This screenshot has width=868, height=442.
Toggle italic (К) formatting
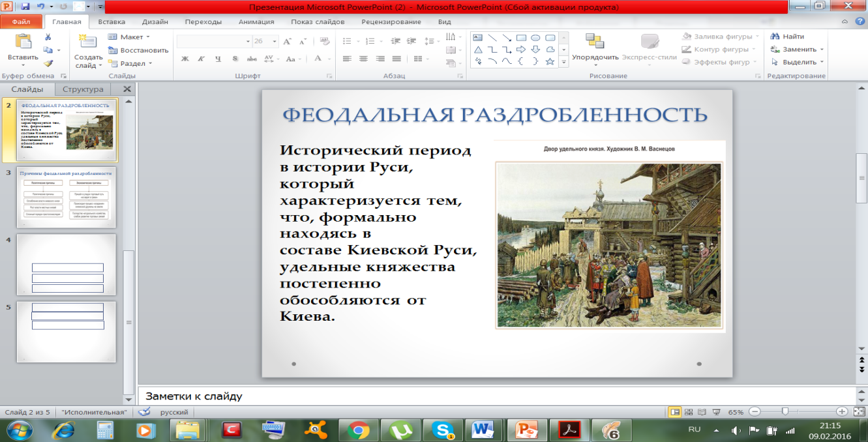pos(201,59)
